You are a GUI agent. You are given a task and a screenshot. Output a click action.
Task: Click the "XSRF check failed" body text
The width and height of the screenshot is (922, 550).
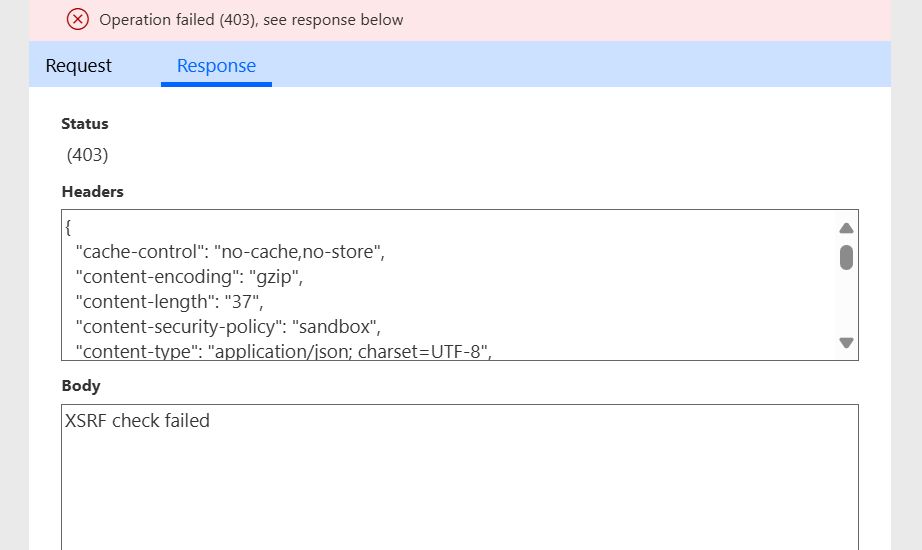(137, 421)
